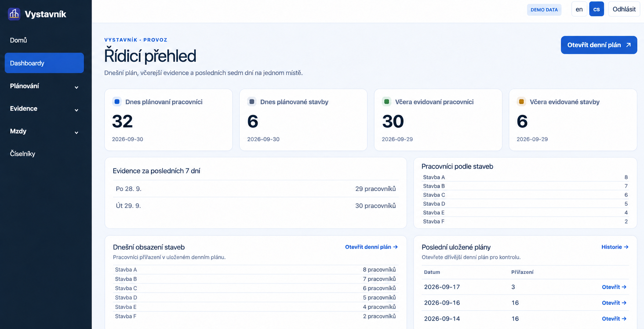Open the Plánování sidebar section
Screen dimensions: 644x329
tap(44, 86)
